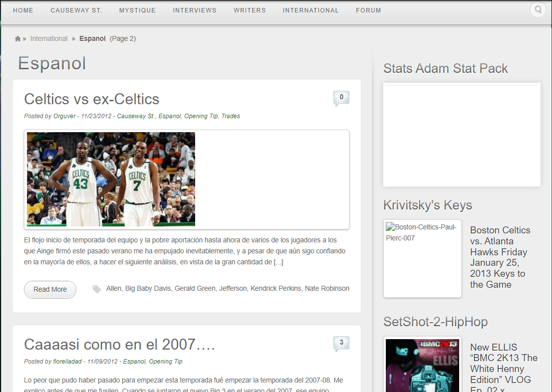Open the 3 comments bubble on Caaaasi post
The width and height of the screenshot is (552, 392).
point(341,343)
